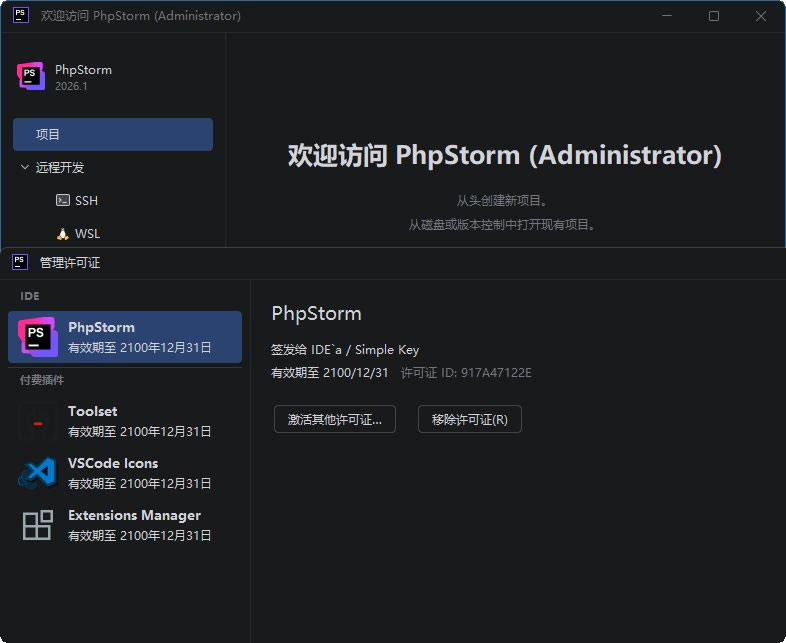Viewport: 786px width, 643px height.
Task: Click the PhpStorm heading in license details
Action: pyautogui.click(x=316, y=314)
